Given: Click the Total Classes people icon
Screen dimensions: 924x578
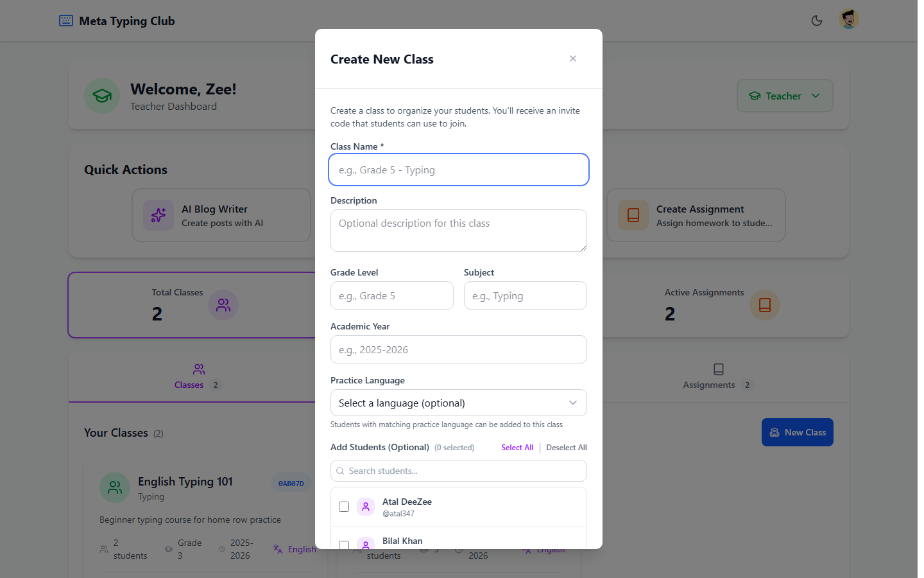Looking at the screenshot, I should point(223,305).
